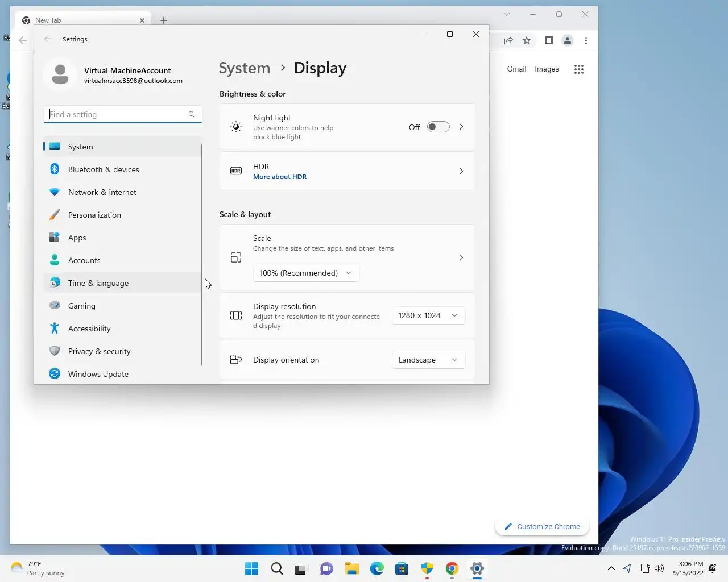Screen dimensions: 728x582
Task: Open Personalization settings category
Action: click(x=122, y=215)
